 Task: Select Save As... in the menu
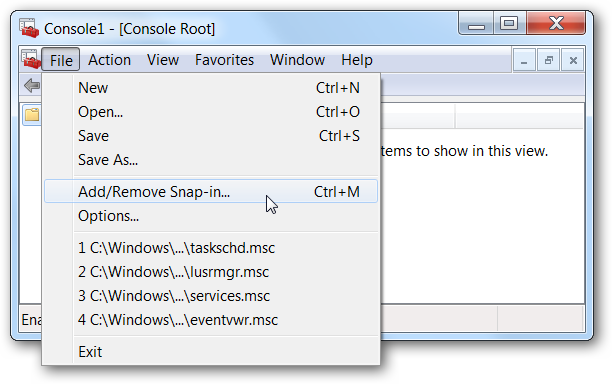[x=211, y=160]
